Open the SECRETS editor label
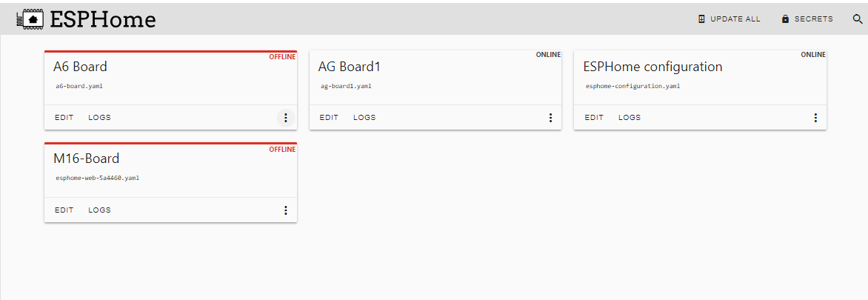Screen dimensions: 868x300 coord(813,19)
